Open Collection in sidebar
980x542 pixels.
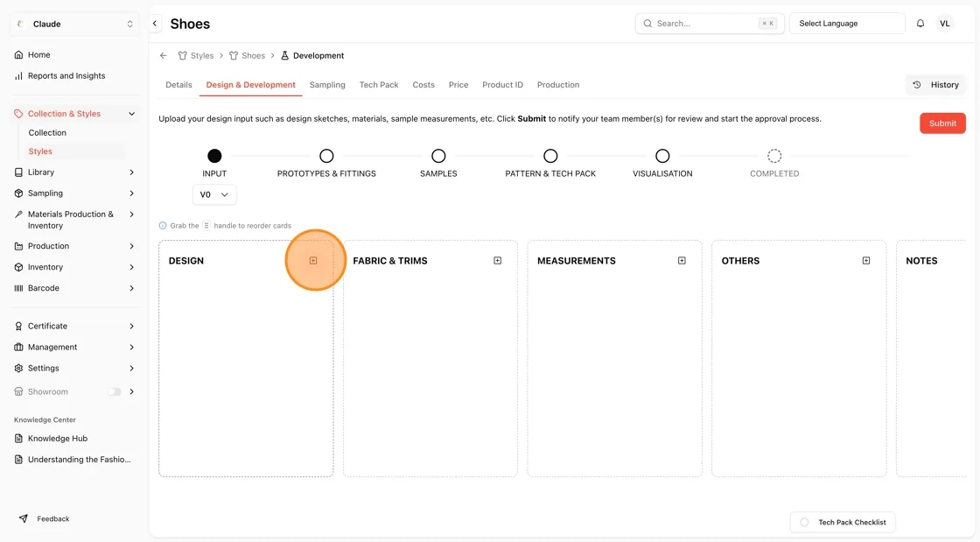click(47, 132)
